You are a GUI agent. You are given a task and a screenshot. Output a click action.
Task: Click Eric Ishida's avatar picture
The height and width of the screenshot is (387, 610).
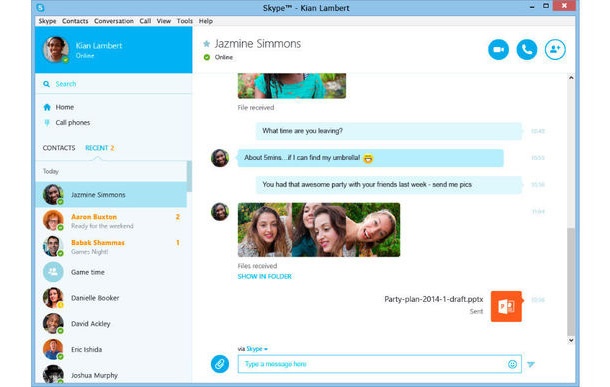(53, 349)
